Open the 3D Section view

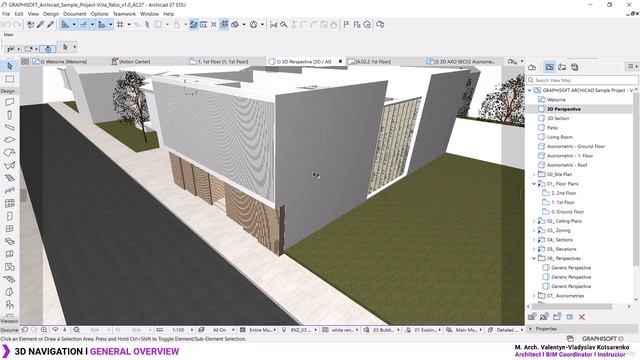(x=558, y=118)
